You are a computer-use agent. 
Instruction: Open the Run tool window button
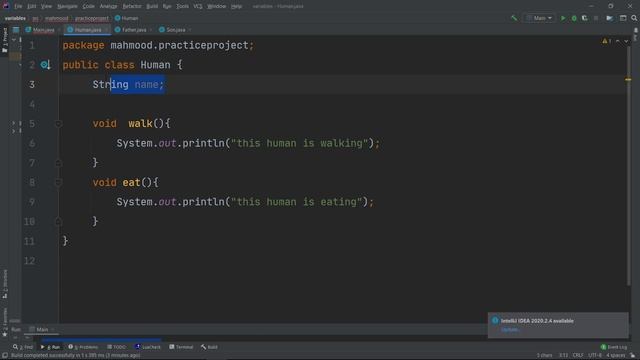pos(50,347)
